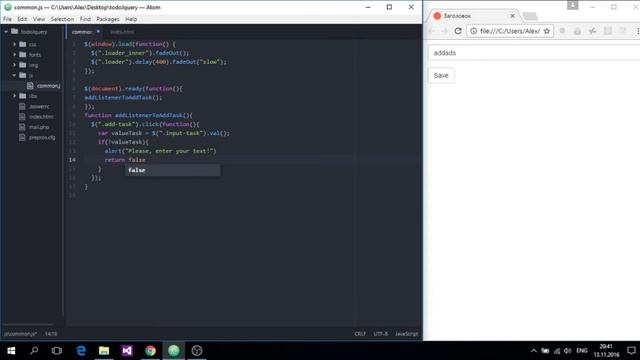Image resolution: width=640 pixels, height=360 pixels.
Task: Change UTF-8 encoding in status bar
Action: (380, 334)
